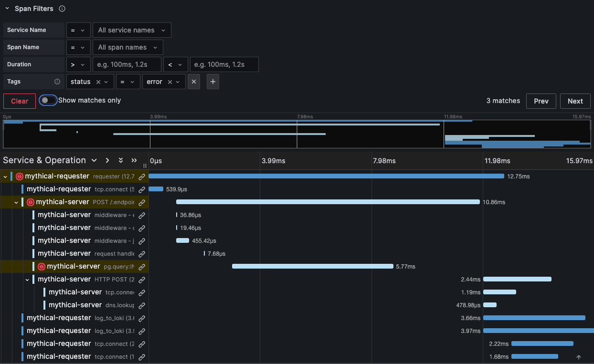
Task: Click the error icon on the mythical-requester root span
Action: tap(20, 176)
